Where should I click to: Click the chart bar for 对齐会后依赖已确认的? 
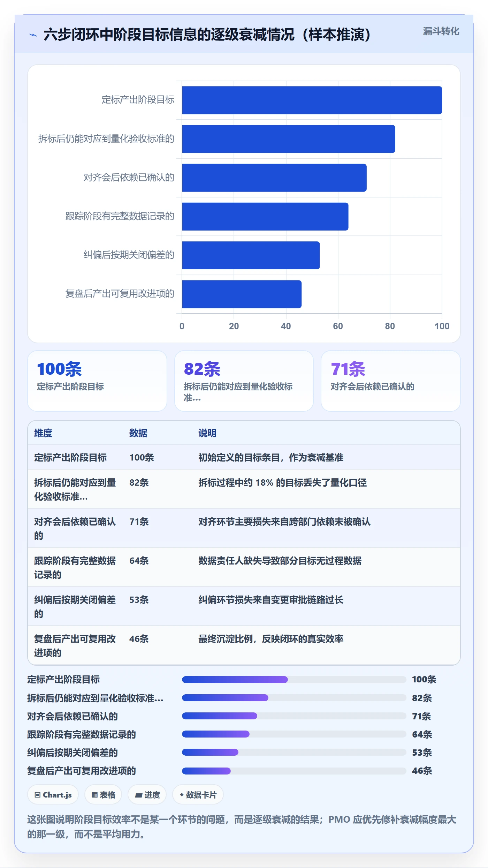click(x=274, y=178)
